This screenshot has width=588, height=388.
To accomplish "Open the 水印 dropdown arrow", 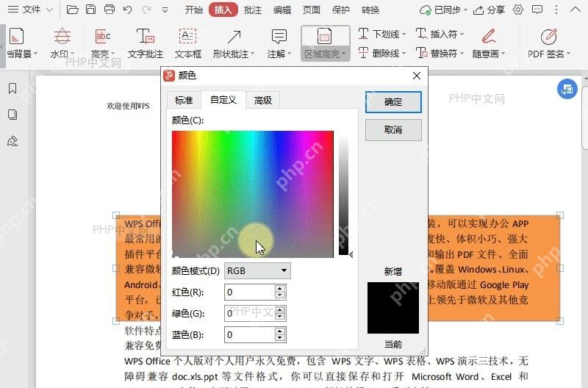I will point(72,54).
